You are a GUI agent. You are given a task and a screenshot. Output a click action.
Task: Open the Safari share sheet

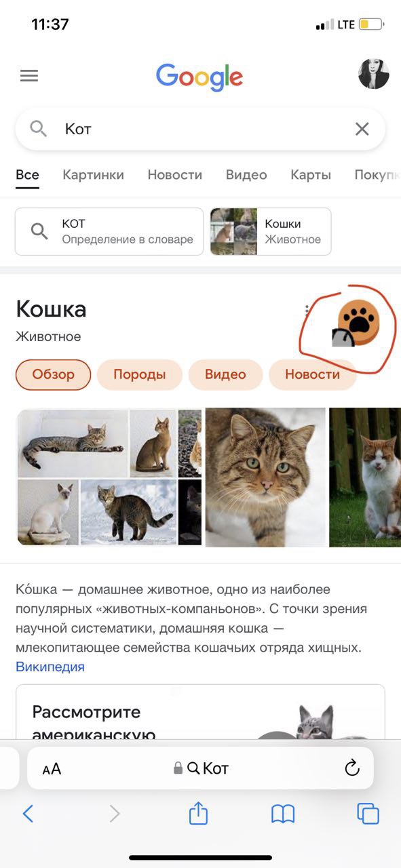(x=198, y=812)
